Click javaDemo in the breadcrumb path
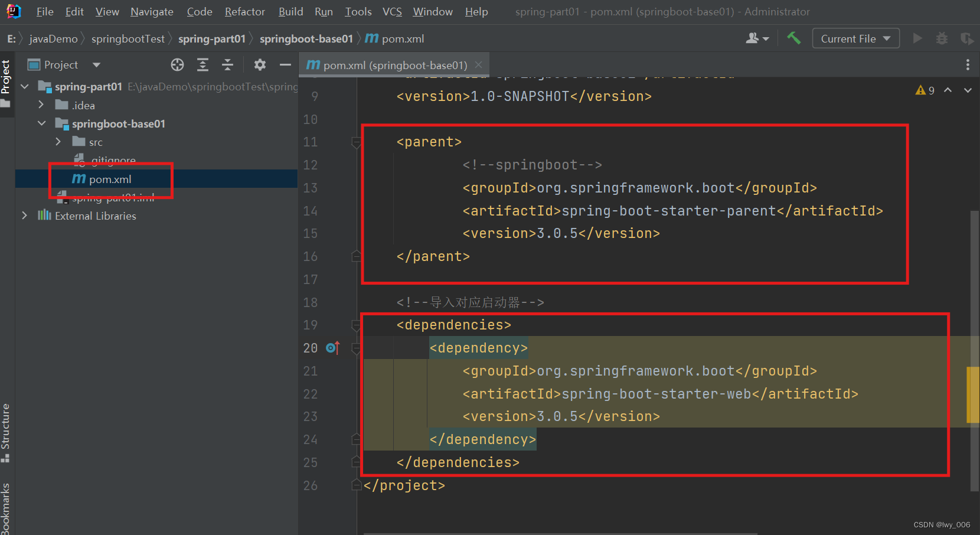Image resolution: width=980 pixels, height=535 pixels. [x=53, y=38]
